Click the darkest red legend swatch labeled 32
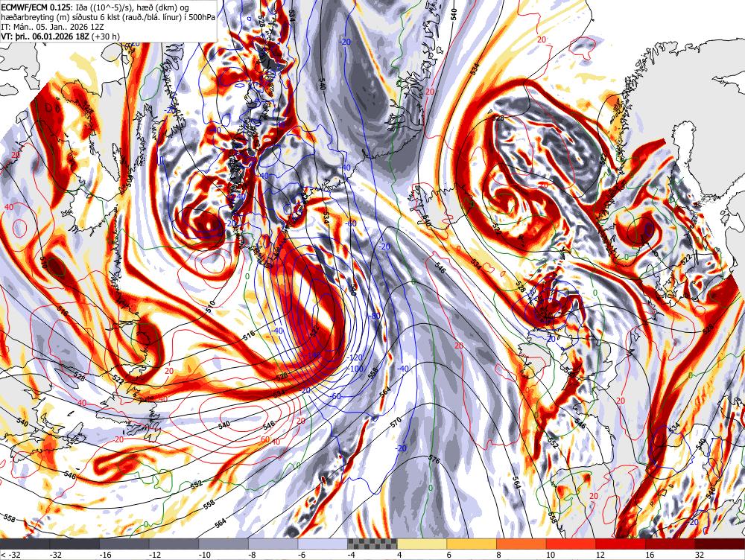Image resolution: width=745 pixels, height=560 pixels. (x=720, y=544)
